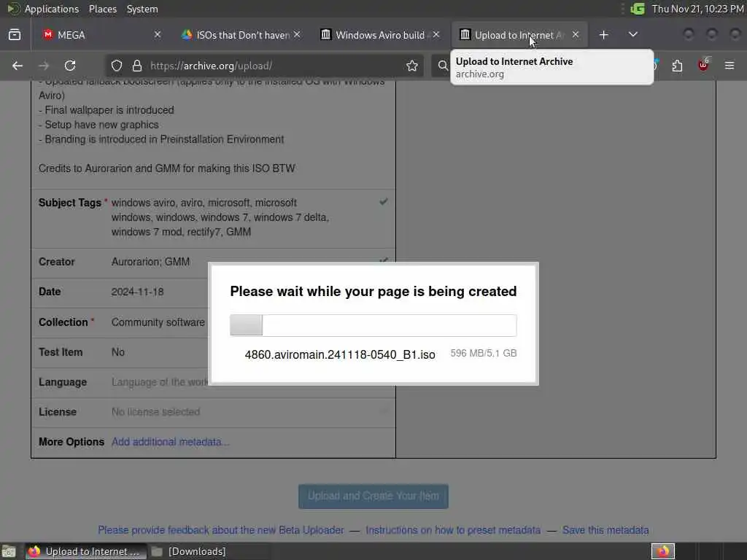Image resolution: width=747 pixels, height=560 pixels.
Task: Click Save this metadata link
Action: [605, 530]
